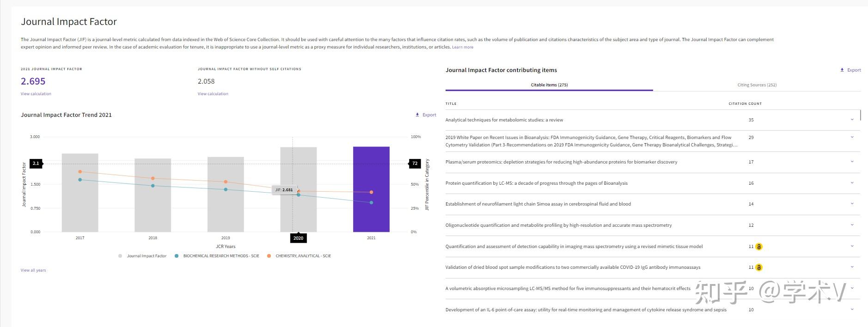Click the purple 2021 impact factor bar

[371, 189]
